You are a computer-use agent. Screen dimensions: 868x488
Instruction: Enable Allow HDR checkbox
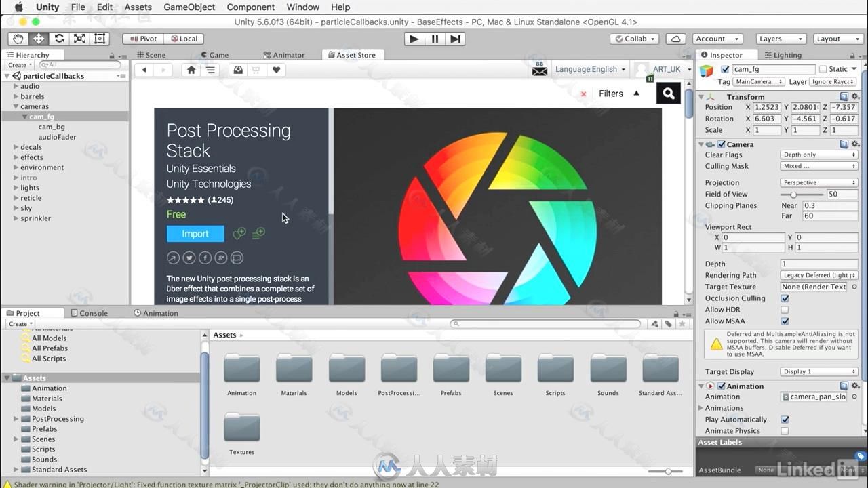click(785, 310)
